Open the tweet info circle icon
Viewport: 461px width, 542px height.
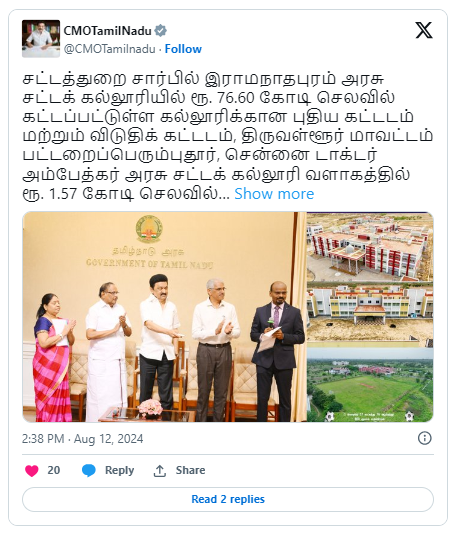click(424, 438)
